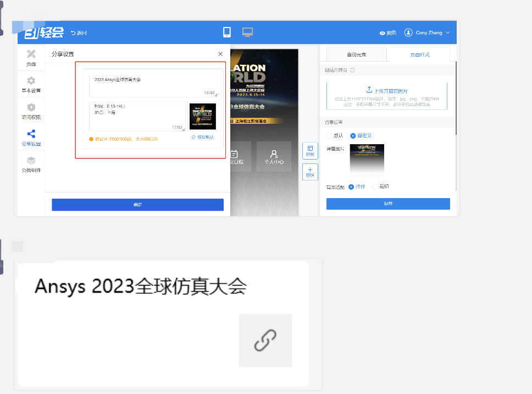Click the share title field with 2023 Ansys text
Image resolution: width=532 pixels, height=394 pixels.
pyautogui.click(x=153, y=86)
